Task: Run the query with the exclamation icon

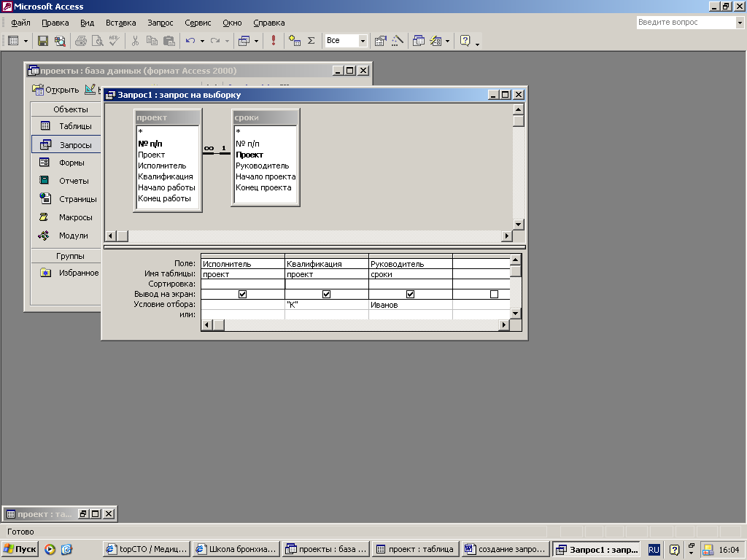Action: (274, 41)
